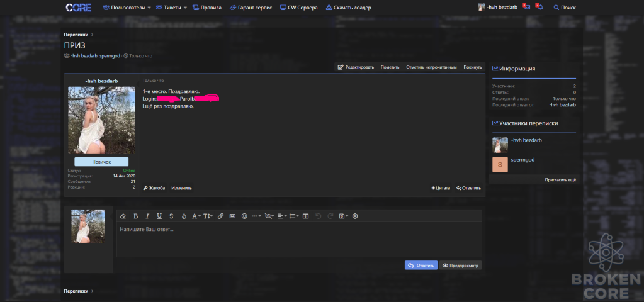Click the insert table icon
644x302 pixels.
click(x=305, y=216)
